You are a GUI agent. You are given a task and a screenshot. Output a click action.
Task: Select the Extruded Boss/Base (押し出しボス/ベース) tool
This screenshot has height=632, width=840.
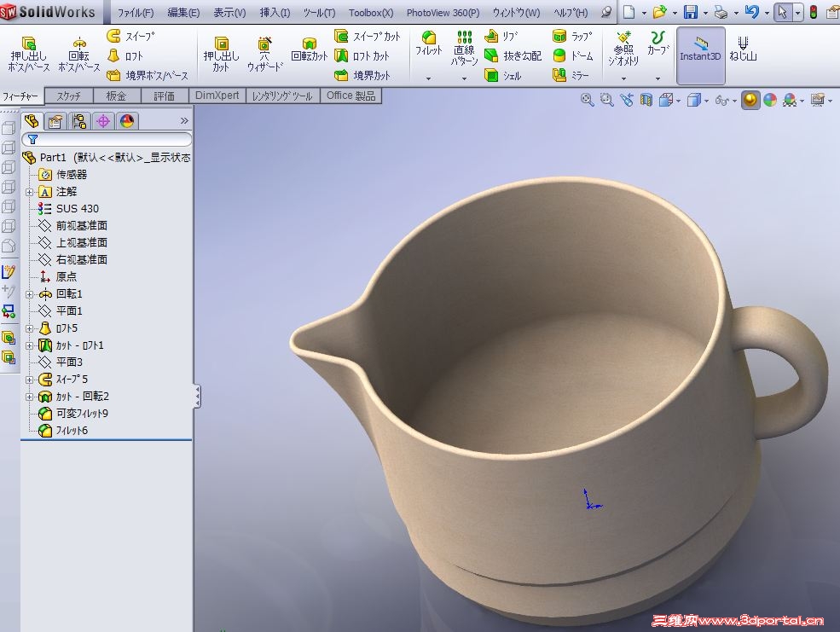29,54
